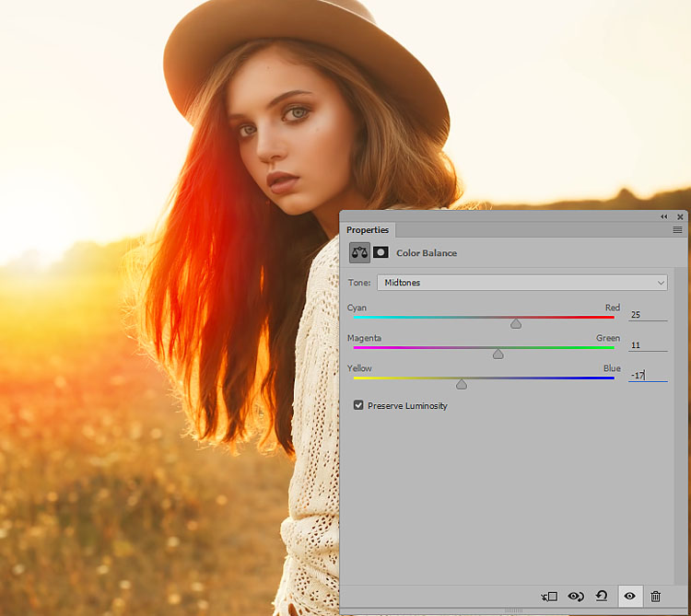Screen dimensions: 691x616
Task: Click the Magenta label
Action: 364,338
